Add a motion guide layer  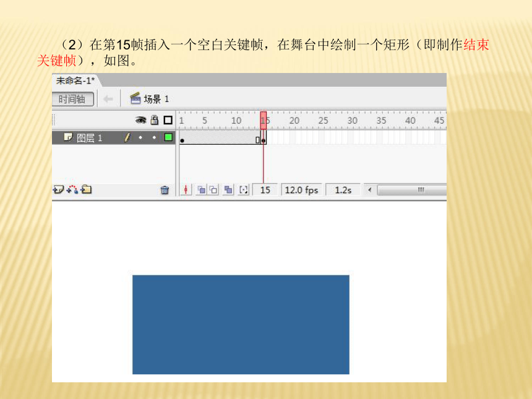point(72,190)
